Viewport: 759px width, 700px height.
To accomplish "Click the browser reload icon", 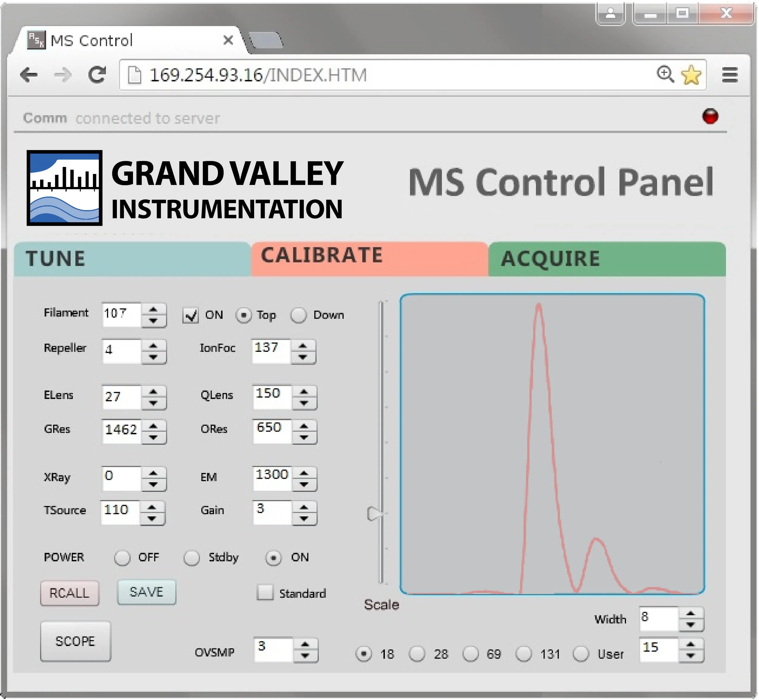I will [97, 75].
